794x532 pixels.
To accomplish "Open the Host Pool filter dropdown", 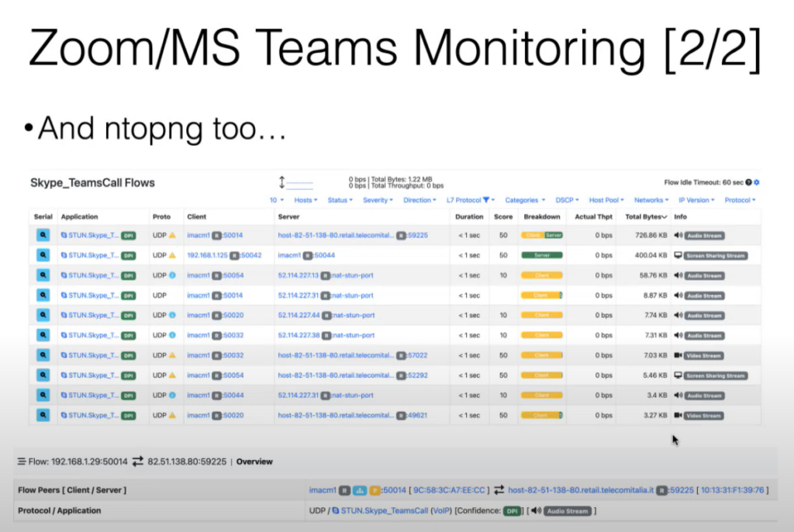I will click(x=606, y=200).
